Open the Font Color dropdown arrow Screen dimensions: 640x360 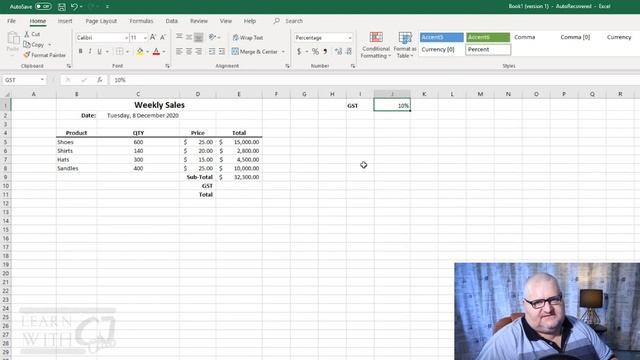[164, 52]
